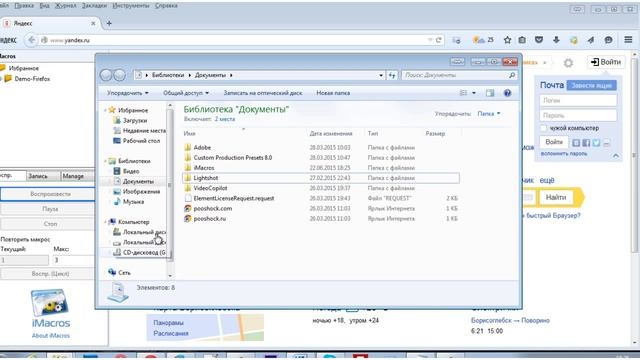Collapse the Компьютер tree group
Screen dimensions: 640x360
pos(105,222)
